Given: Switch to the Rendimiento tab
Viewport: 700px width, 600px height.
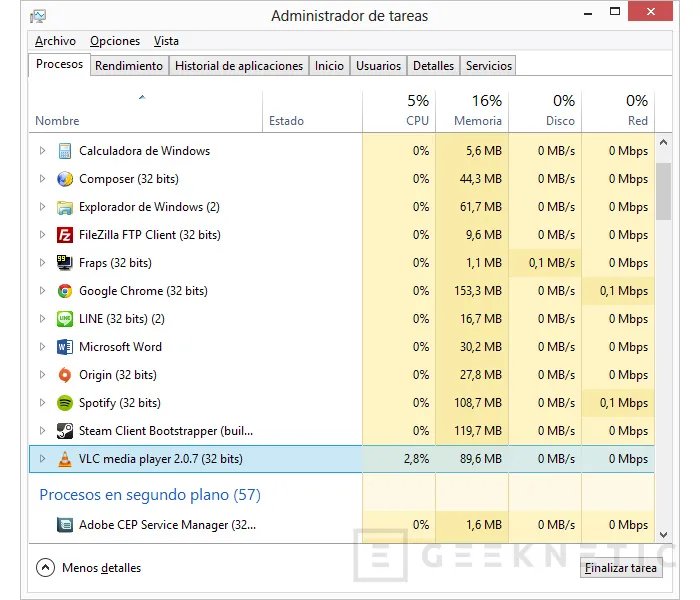Looking at the screenshot, I should pos(129,66).
